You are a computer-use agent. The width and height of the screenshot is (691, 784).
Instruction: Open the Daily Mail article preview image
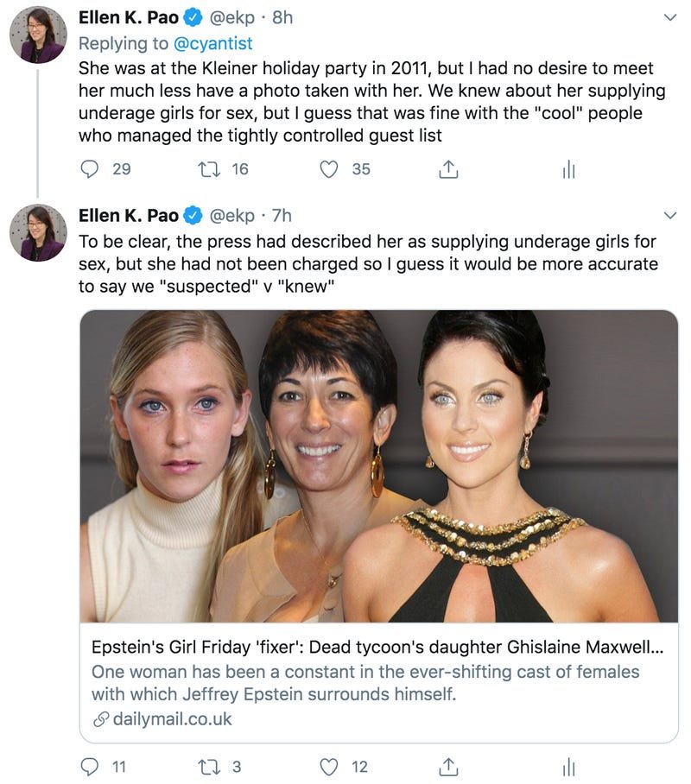379,466
